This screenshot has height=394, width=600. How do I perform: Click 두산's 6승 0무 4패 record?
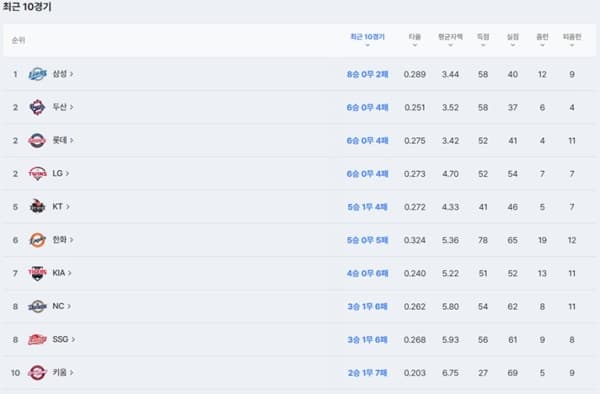tap(367, 107)
